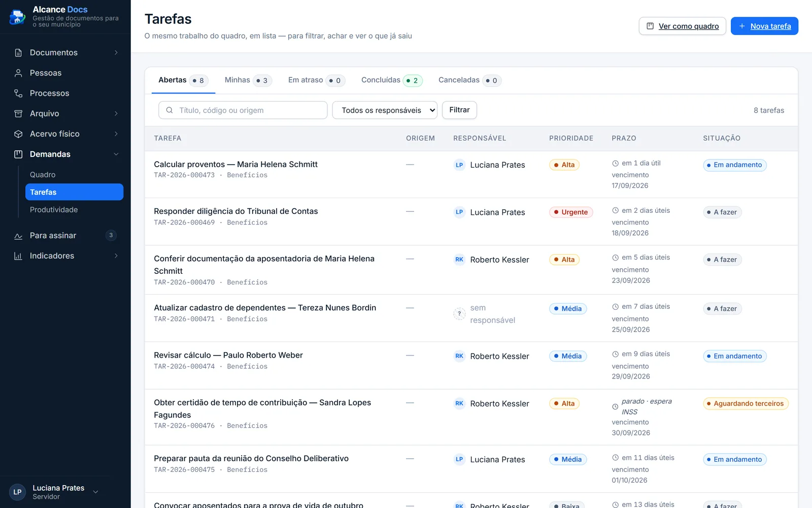Click the Processos flow icon
This screenshot has height=508, width=812.
point(18,93)
